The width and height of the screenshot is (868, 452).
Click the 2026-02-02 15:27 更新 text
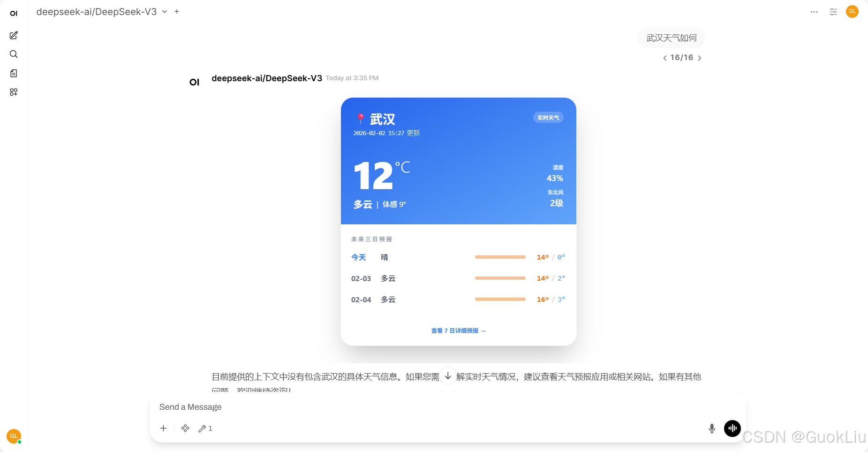(386, 133)
